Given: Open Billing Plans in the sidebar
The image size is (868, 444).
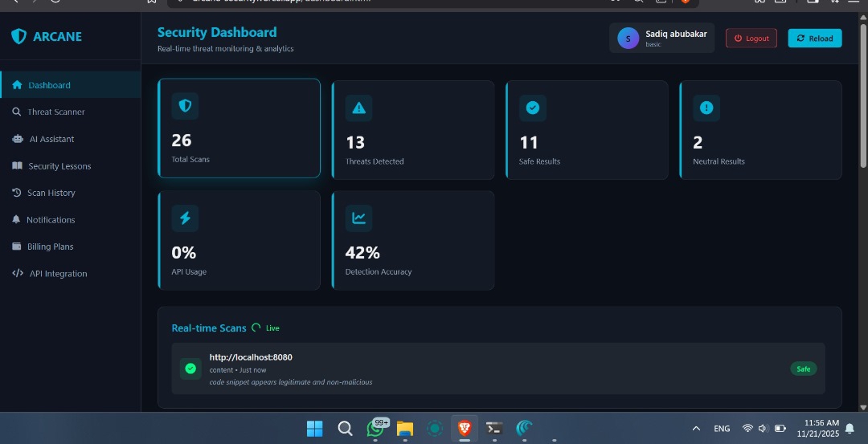Looking at the screenshot, I should (70, 246).
